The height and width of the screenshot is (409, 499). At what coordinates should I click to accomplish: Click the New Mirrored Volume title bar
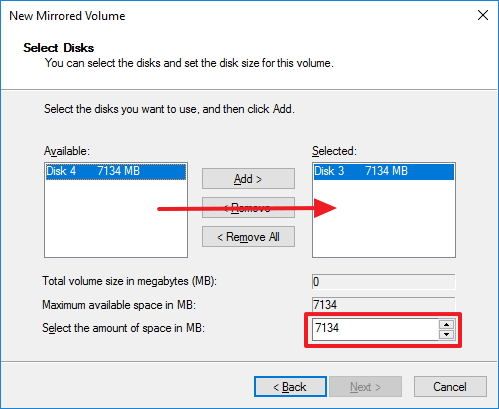[x=233, y=15]
